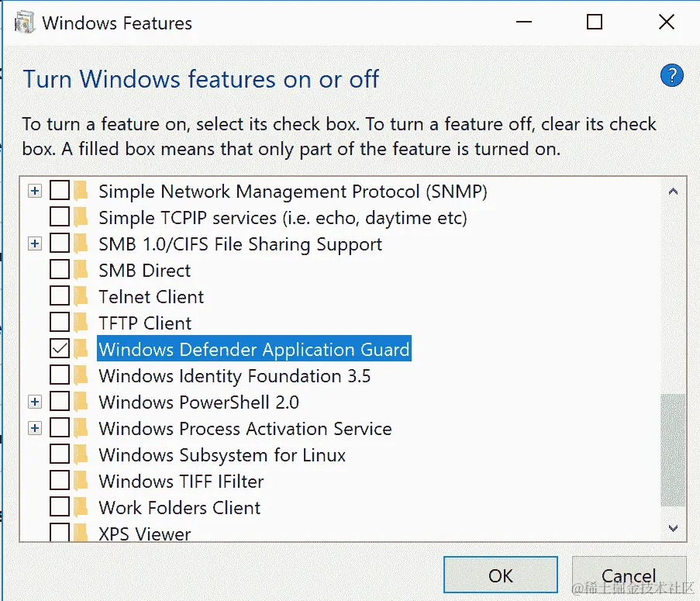Select the Windows TIFF IFilter label

pyautogui.click(x=181, y=482)
